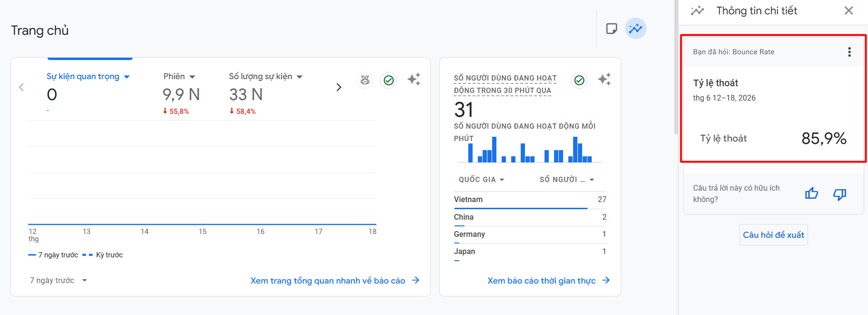Click the vertical scrollbar beside the insights panel
868x315 pixels.
(x=676, y=67)
